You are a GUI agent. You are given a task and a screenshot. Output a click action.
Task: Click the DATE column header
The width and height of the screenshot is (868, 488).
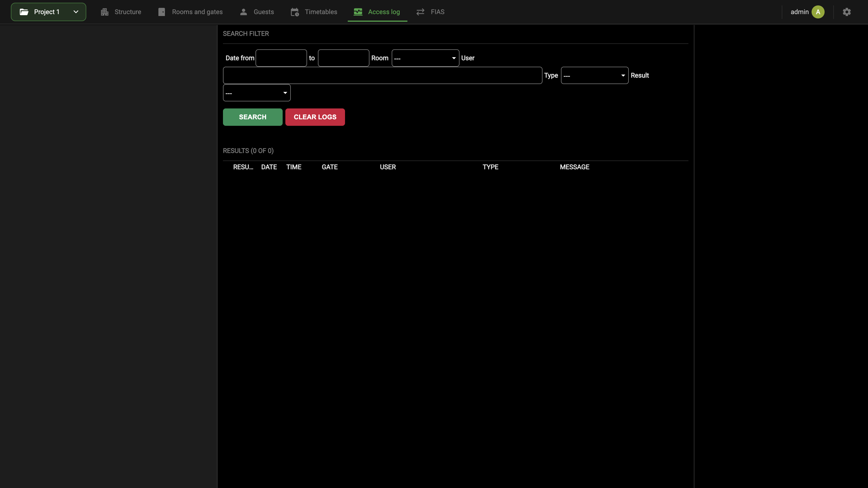[269, 167]
